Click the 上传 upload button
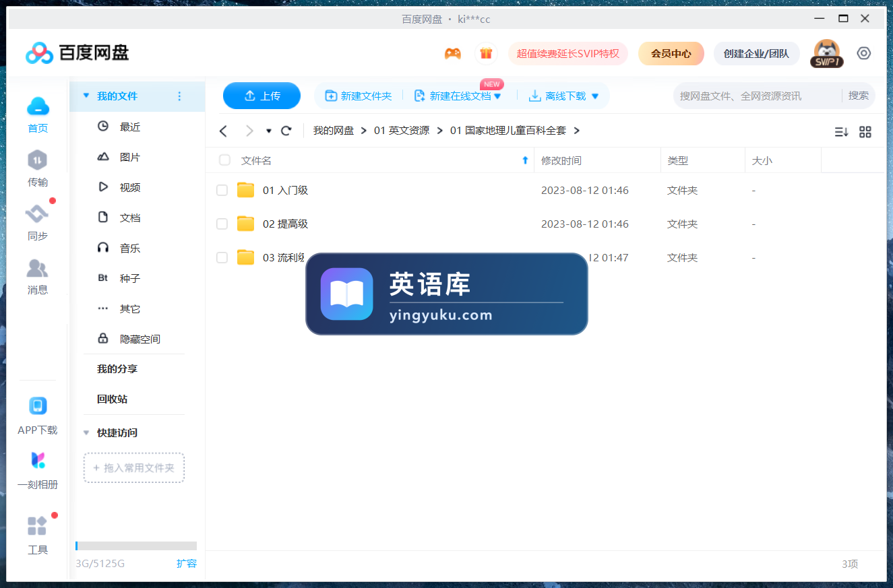Image resolution: width=893 pixels, height=588 pixels. (x=261, y=96)
